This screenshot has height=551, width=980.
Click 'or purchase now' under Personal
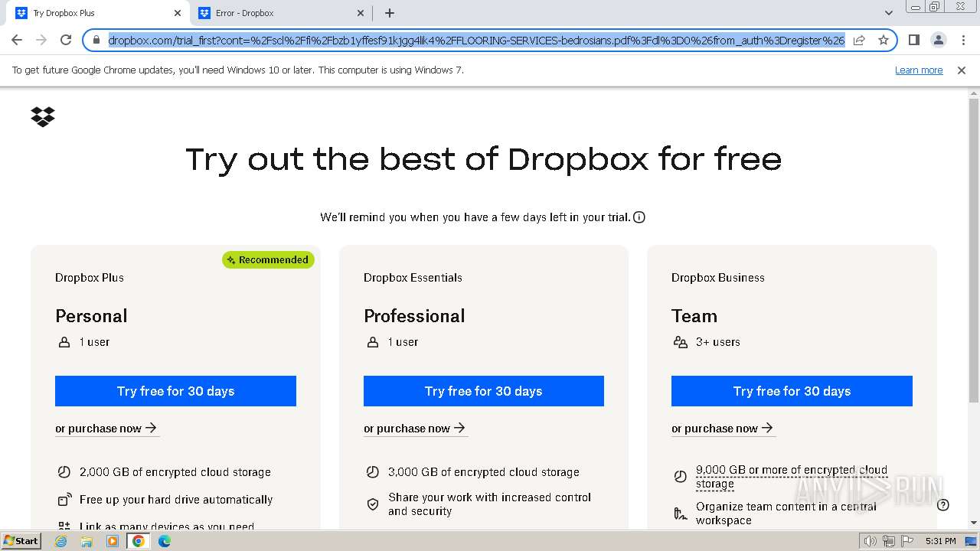[x=106, y=429]
